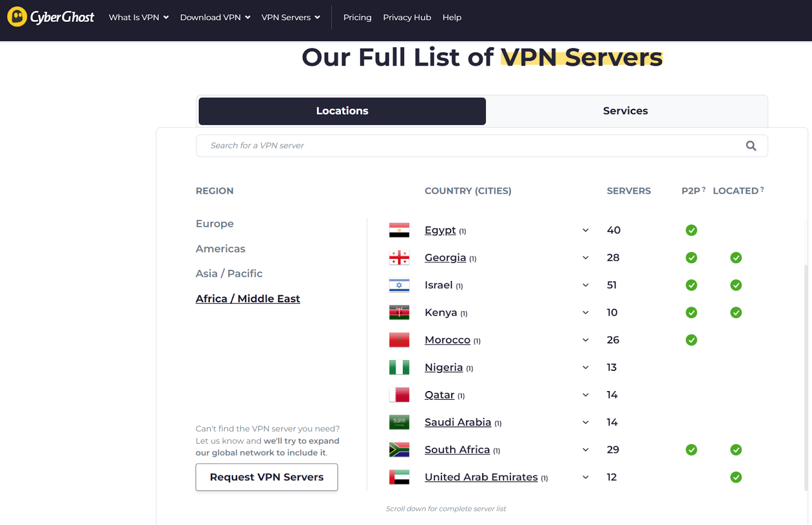Click Georgia's P2P green checkmark
Screen dimensions: 812x525
(x=691, y=258)
